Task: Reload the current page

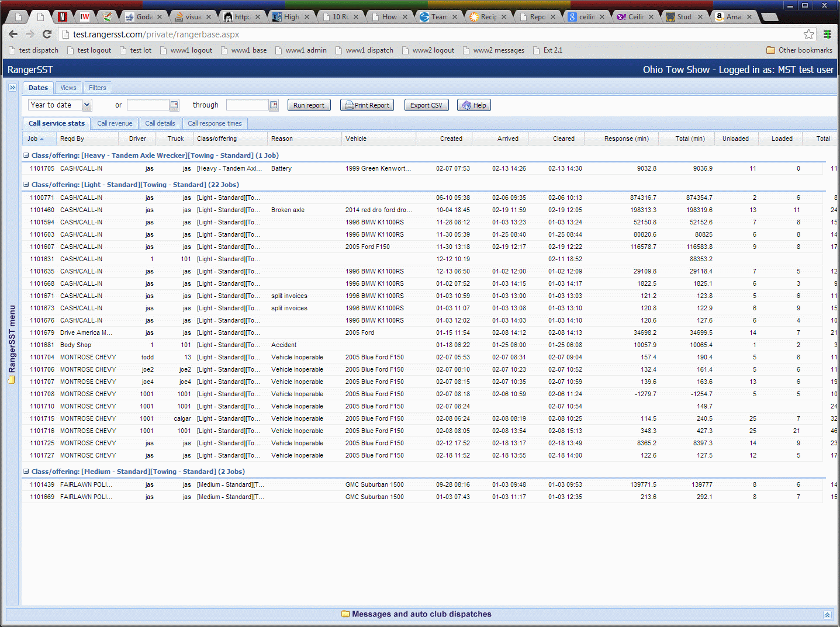Action: coord(47,34)
